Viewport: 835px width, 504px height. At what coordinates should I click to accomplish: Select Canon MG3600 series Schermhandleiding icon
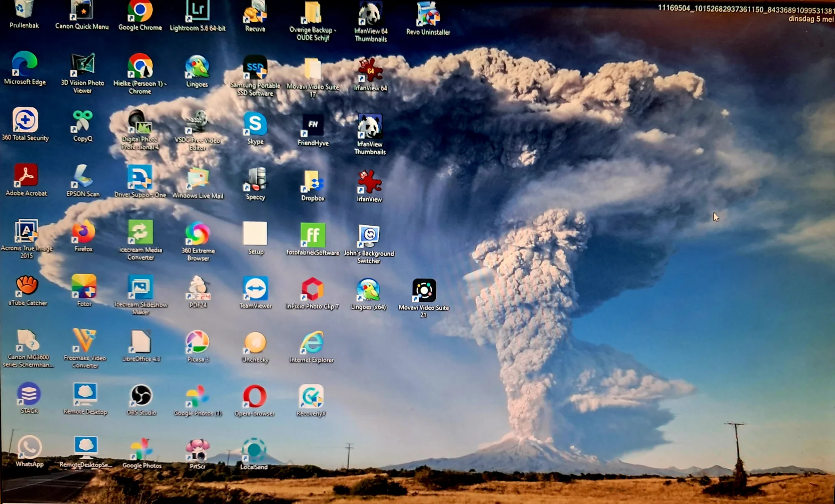[x=28, y=340]
